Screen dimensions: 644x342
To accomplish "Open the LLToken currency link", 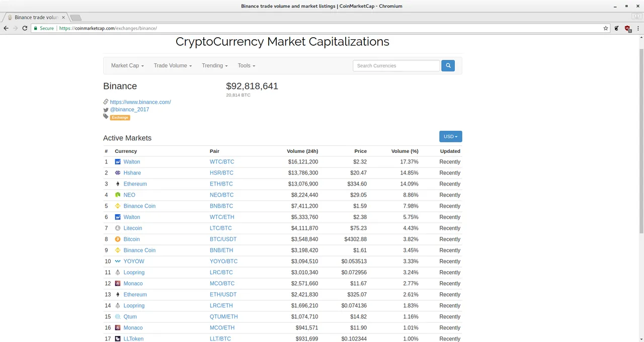I will point(133,339).
